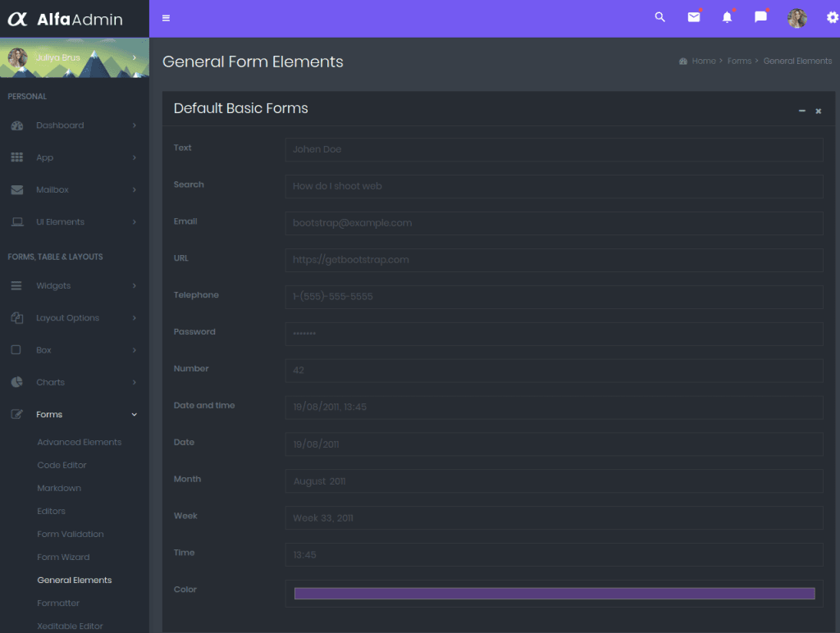The image size is (840, 633).
Task: Click into the Email input field
Action: [x=554, y=223]
